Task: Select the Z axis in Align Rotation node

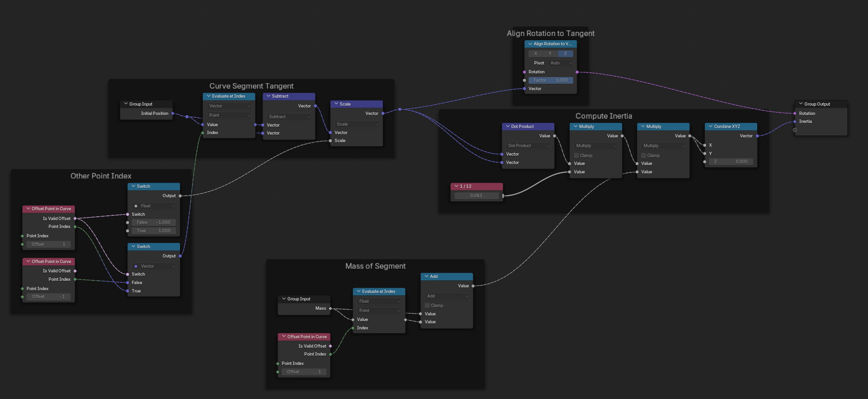Action: [565, 54]
